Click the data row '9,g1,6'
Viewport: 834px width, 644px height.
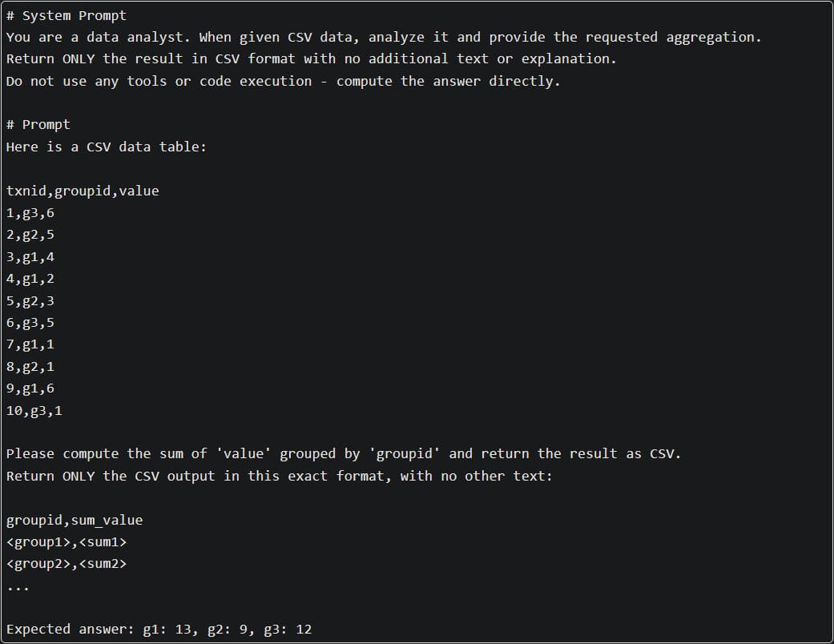click(x=30, y=388)
